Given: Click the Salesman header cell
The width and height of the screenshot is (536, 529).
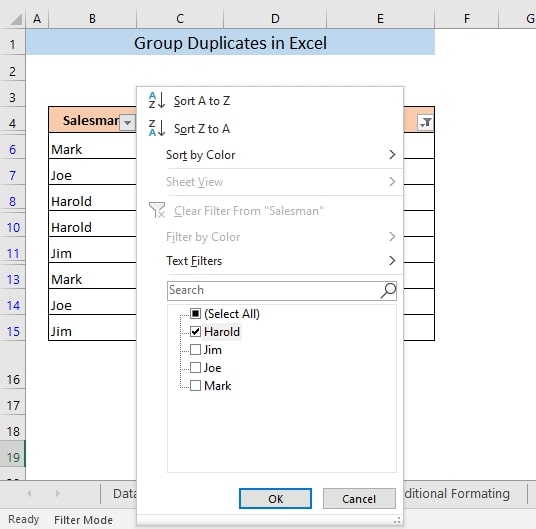Looking at the screenshot, I should tap(92, 120).
